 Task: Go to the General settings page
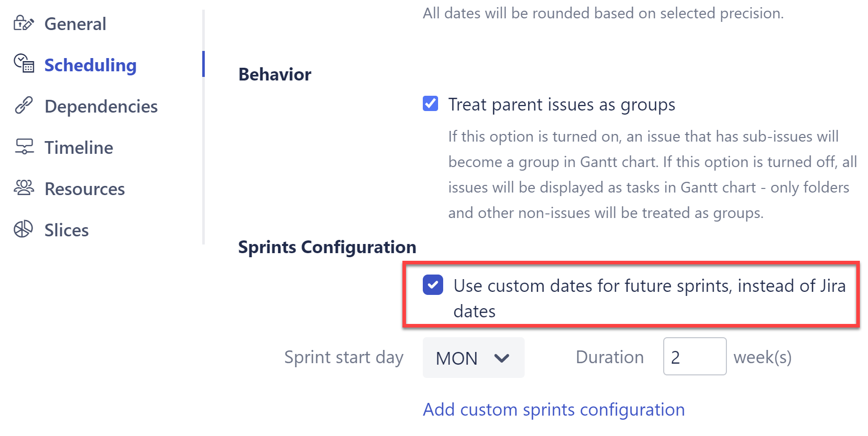(x=75, y=23)
